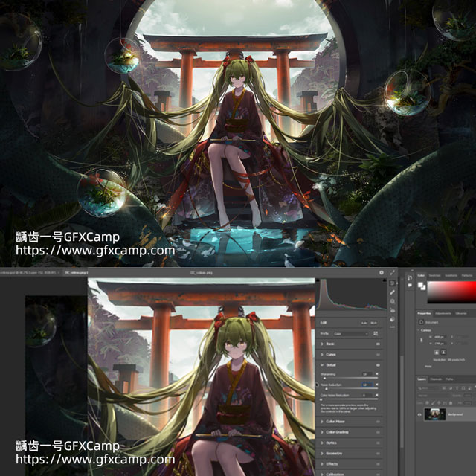
Task: Expand Sharpening extra options triangle
Action: coord(377,374)
